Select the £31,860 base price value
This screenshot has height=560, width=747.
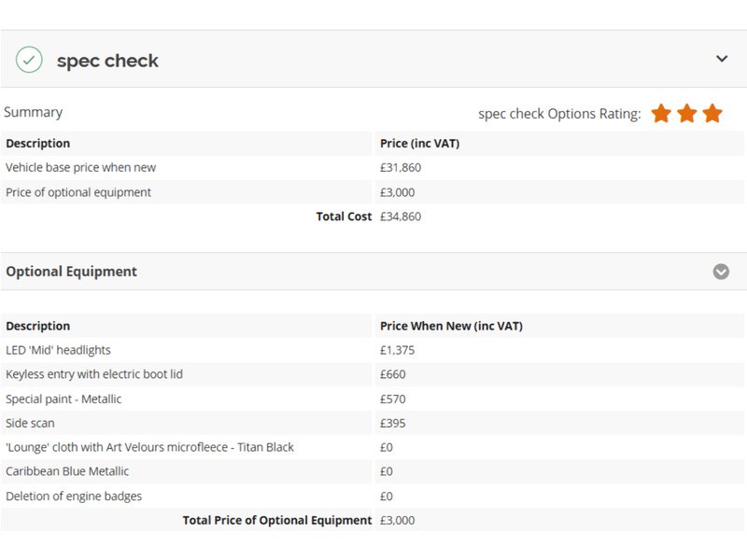(x=401, y=168)
